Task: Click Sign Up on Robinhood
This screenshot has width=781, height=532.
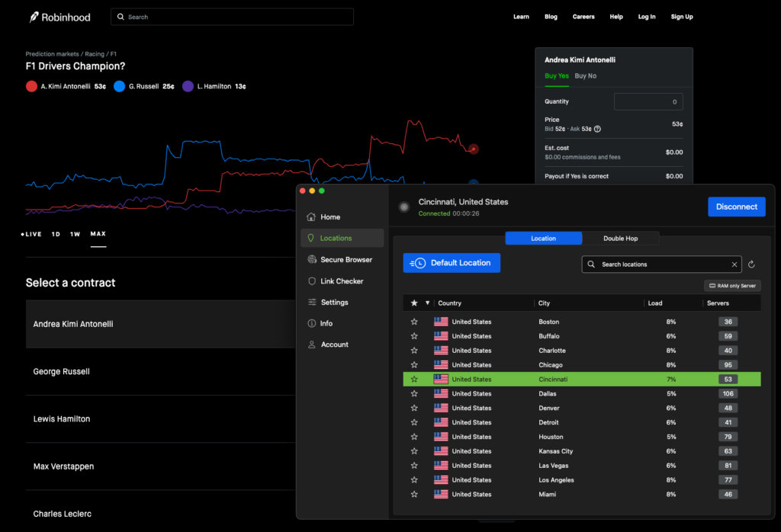Action: pyautogui.click(x=682, y=17)
